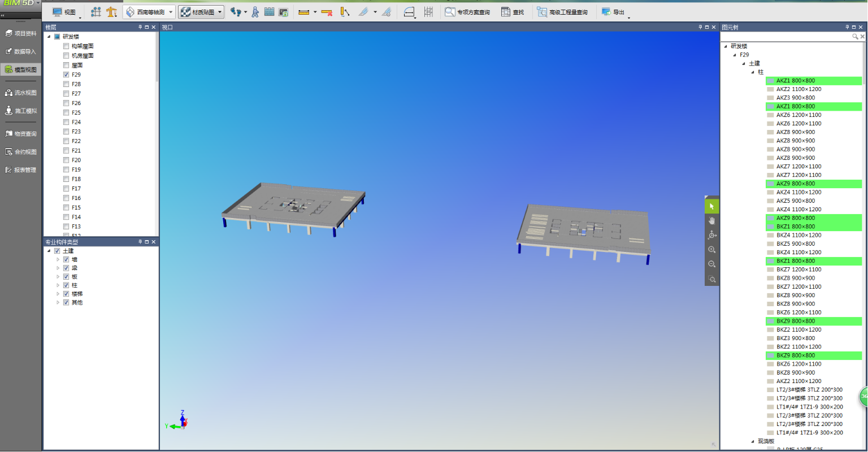The width and height of the screenshot is (868, 452).
Task: Switch to 物资查询 in the left sidebar
Action: click(21, 134)
